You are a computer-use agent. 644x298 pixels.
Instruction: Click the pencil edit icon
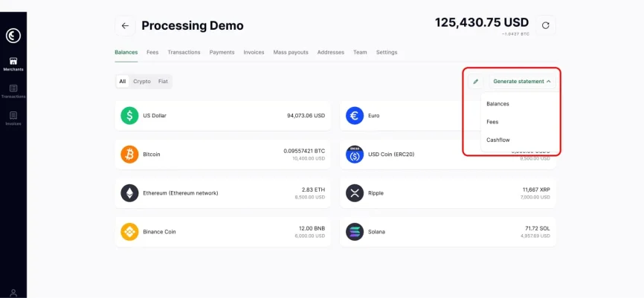(x=476, y=81)
